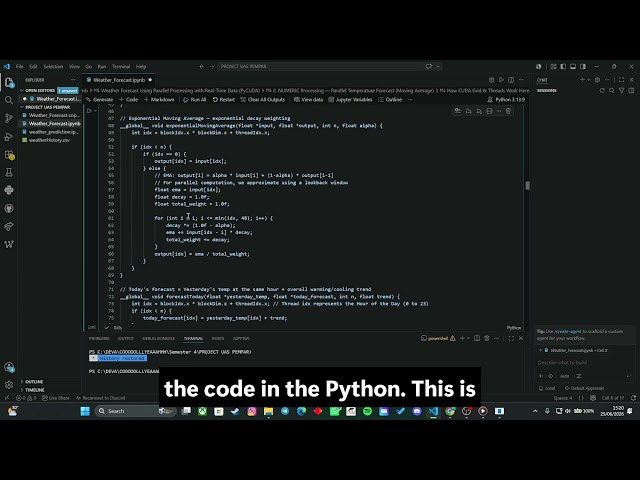Add a Markdown cell

click(159, 100)
